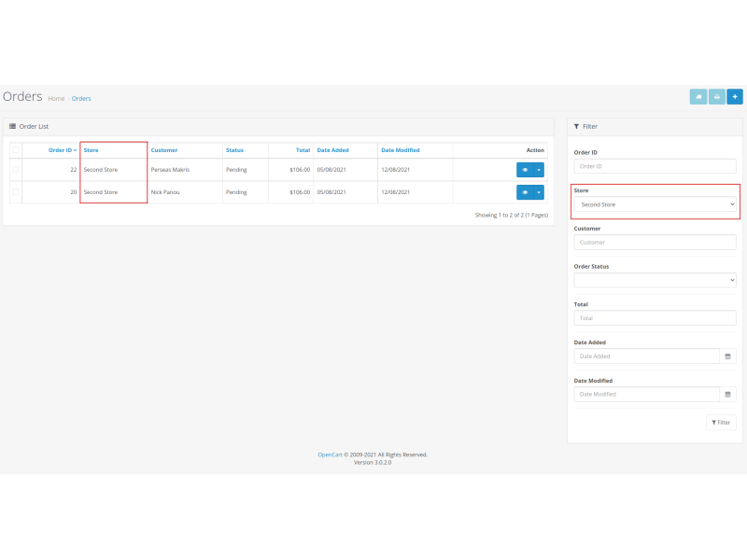Navigate to Home via breadcrumb
The width and height of the screenshot is (747, 560).
coord(56,98)
